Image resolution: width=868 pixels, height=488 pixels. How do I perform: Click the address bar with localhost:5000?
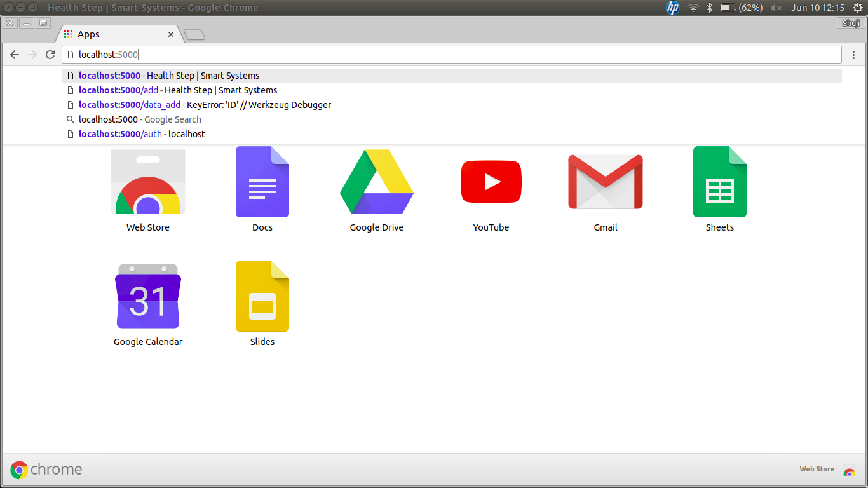point(451,55)
